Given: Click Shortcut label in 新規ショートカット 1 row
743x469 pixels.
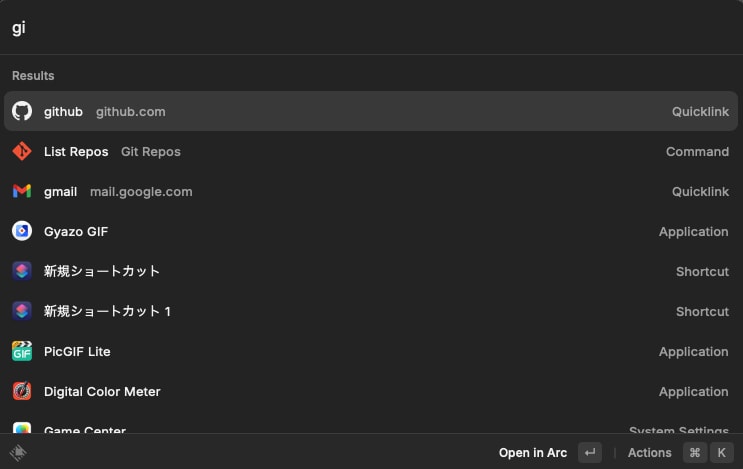Looking at the screenshot, I should pos(702,311).
